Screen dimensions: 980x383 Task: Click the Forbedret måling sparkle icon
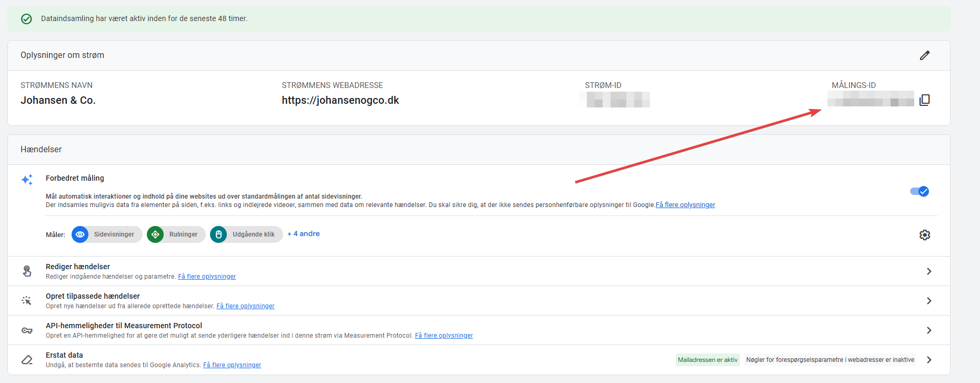point(27,180)
